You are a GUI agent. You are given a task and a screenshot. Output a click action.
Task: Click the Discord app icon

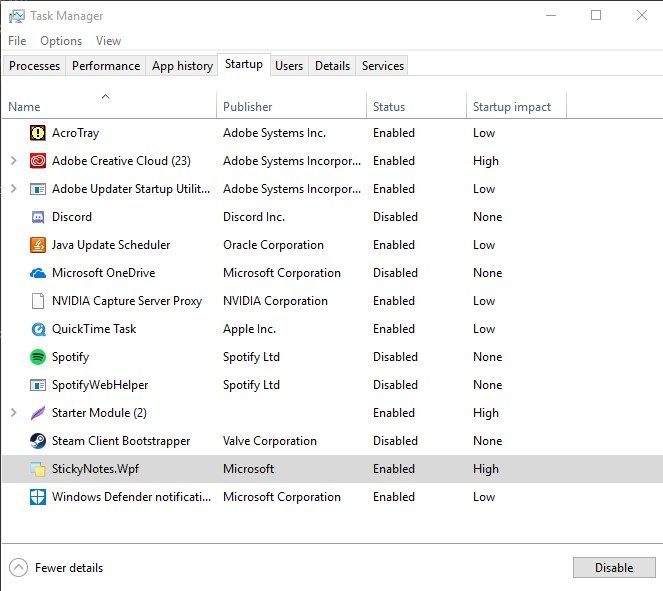[38, 217]
